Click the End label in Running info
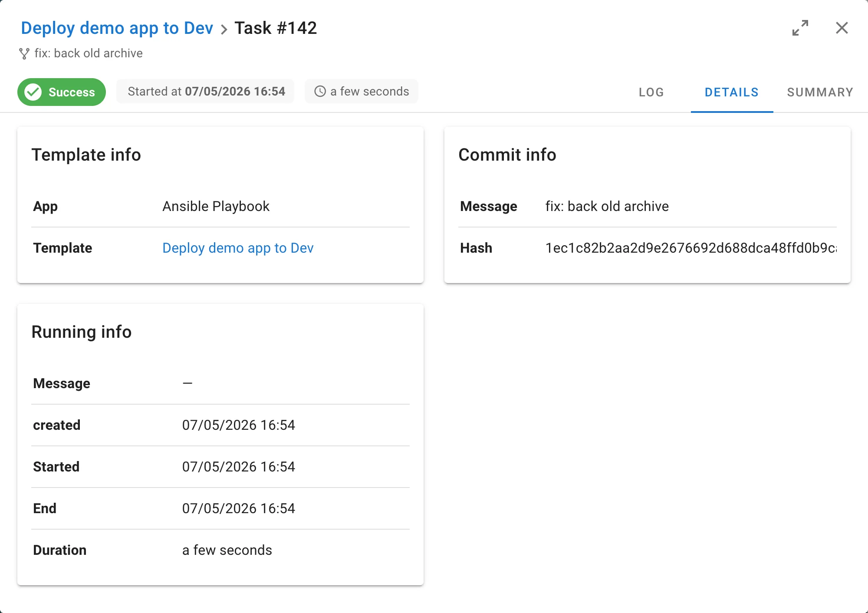The width and height of the screenshot is (868, 613). point(45,508)
